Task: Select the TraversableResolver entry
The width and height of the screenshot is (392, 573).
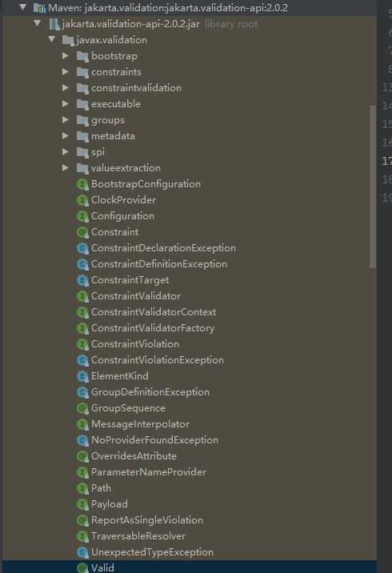Action: pyautogui.click(x=138, y=536)
